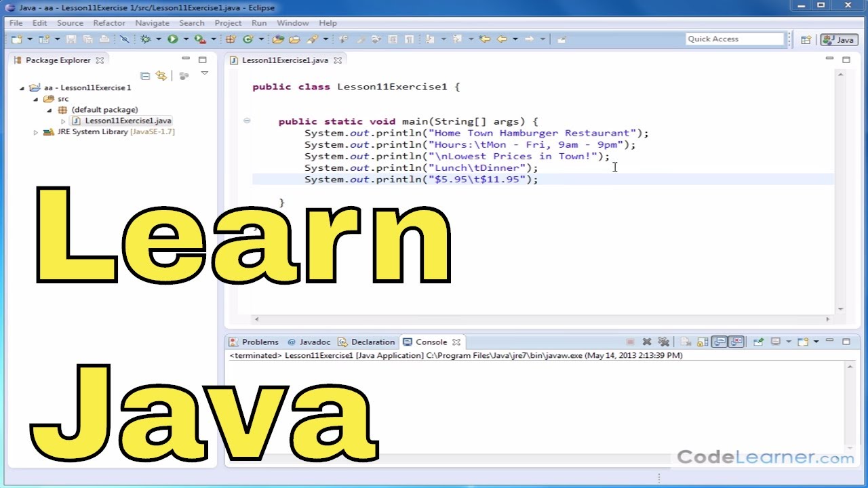This screenshot has width=868, height=488.
Task: Click Collapse All in Package Explorer
Action: point(144,76)
